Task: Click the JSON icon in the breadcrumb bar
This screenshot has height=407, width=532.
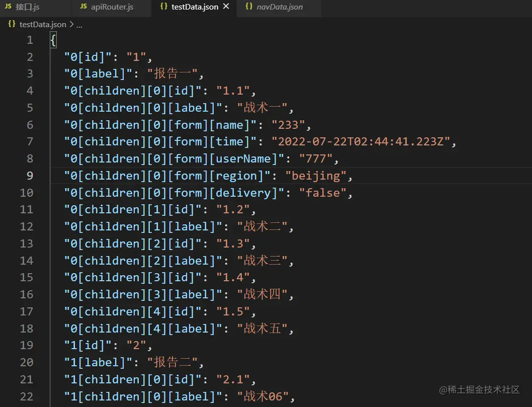Action: [12, 24]
